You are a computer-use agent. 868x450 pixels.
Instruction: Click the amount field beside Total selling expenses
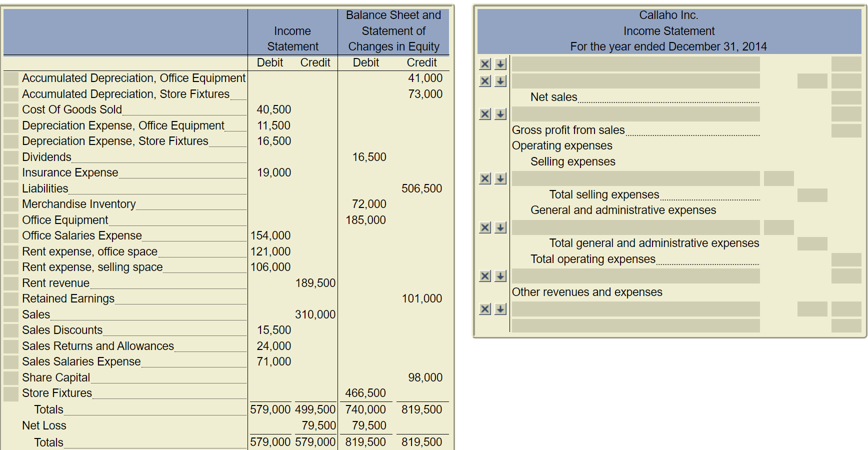click(x=812, y=195)
